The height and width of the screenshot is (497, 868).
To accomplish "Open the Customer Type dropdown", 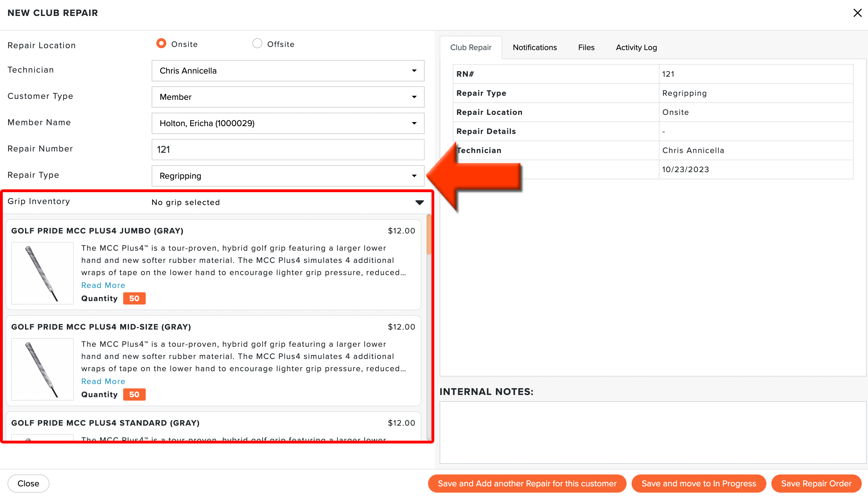I will (x=288, y=97).
